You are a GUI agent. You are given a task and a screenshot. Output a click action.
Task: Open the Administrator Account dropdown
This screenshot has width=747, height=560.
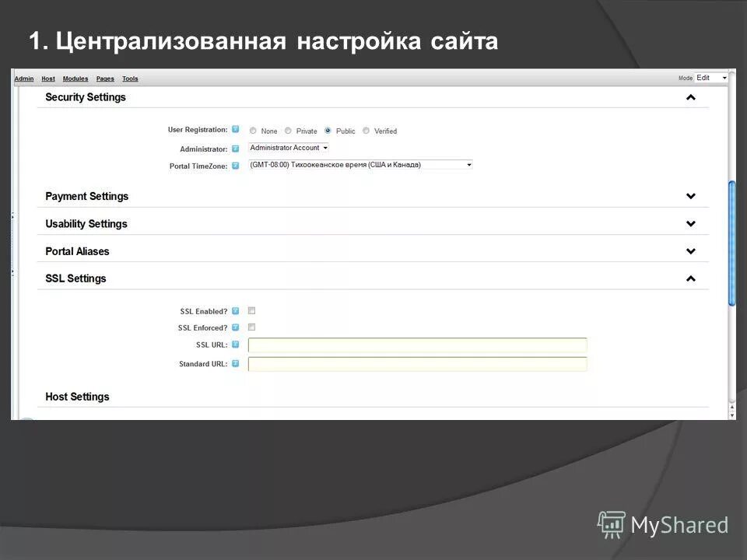[x=288, y=147]
